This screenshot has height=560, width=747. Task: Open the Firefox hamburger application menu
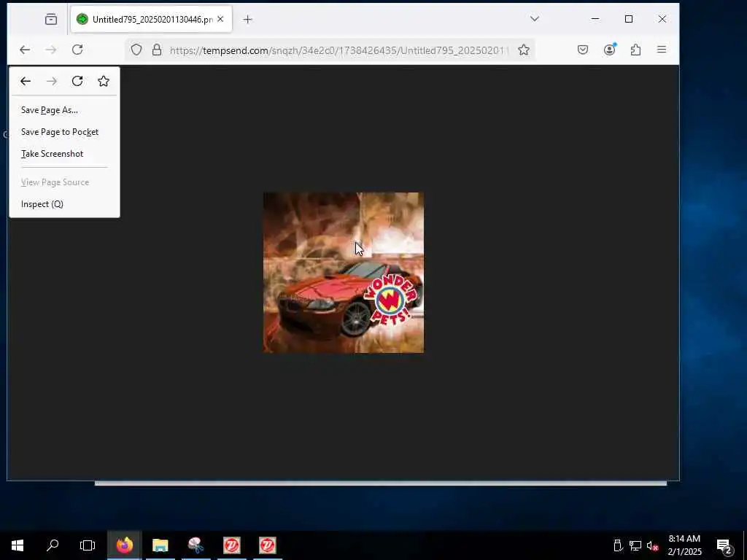point(662,50)
